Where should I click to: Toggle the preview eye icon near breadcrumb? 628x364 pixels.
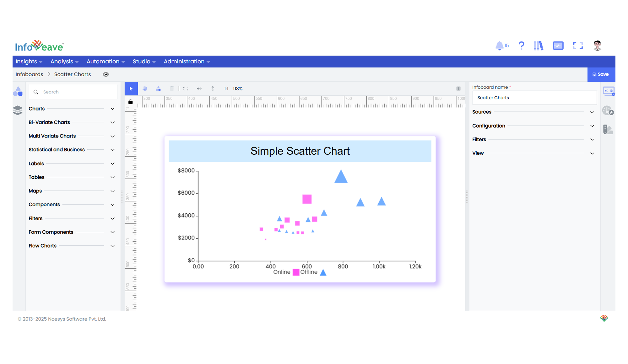tap(106, 74)
